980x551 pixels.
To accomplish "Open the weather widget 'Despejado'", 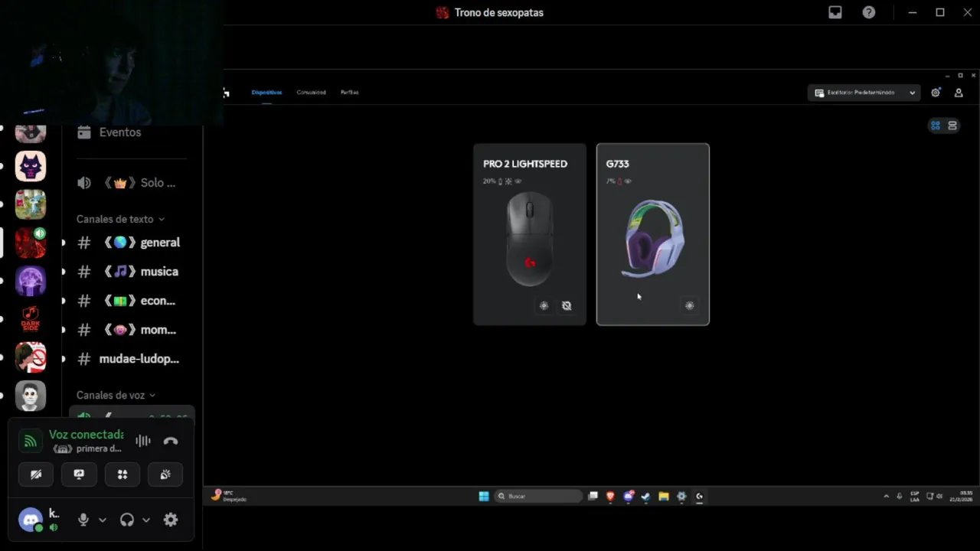I will point(228,496).
